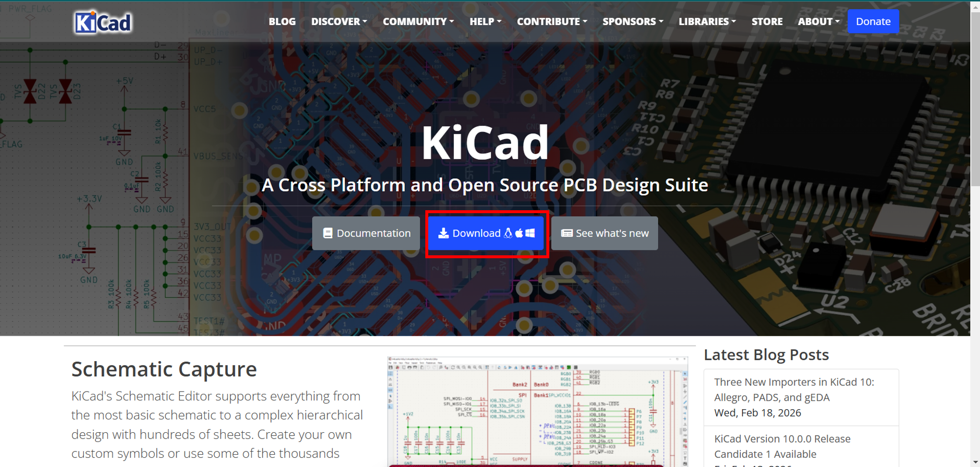Open the Three New Importers blog post

[794, 390]
